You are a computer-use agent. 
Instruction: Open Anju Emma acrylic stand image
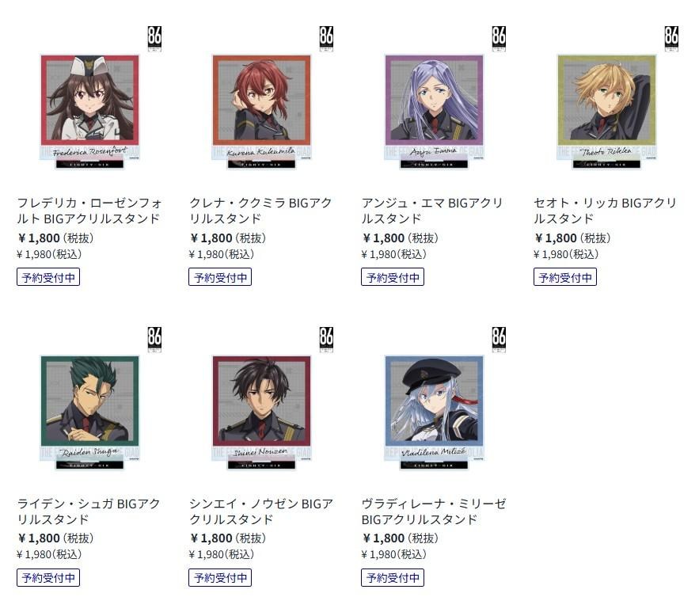(434, 112)
